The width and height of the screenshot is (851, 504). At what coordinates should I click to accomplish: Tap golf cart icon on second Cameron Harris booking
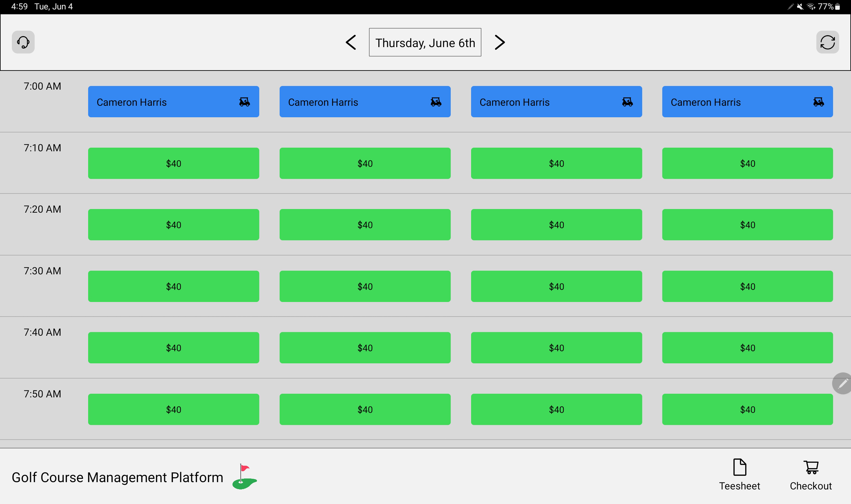click(436, 102)
